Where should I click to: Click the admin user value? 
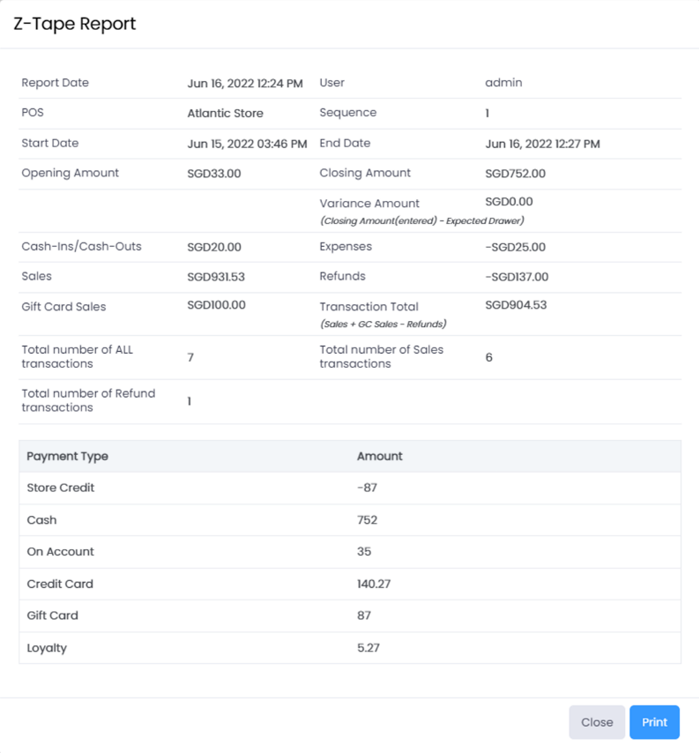pyautogui.click(x=503, y=83)
